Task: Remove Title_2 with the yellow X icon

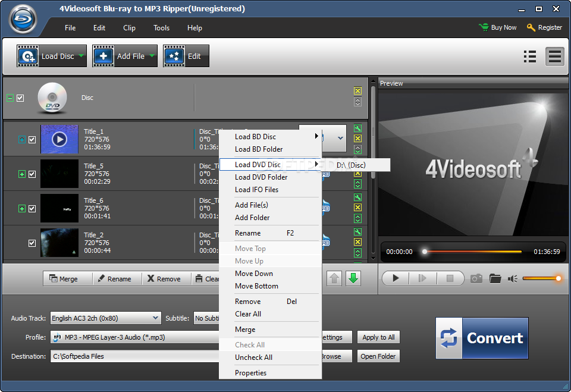Action: coord(357,242)
